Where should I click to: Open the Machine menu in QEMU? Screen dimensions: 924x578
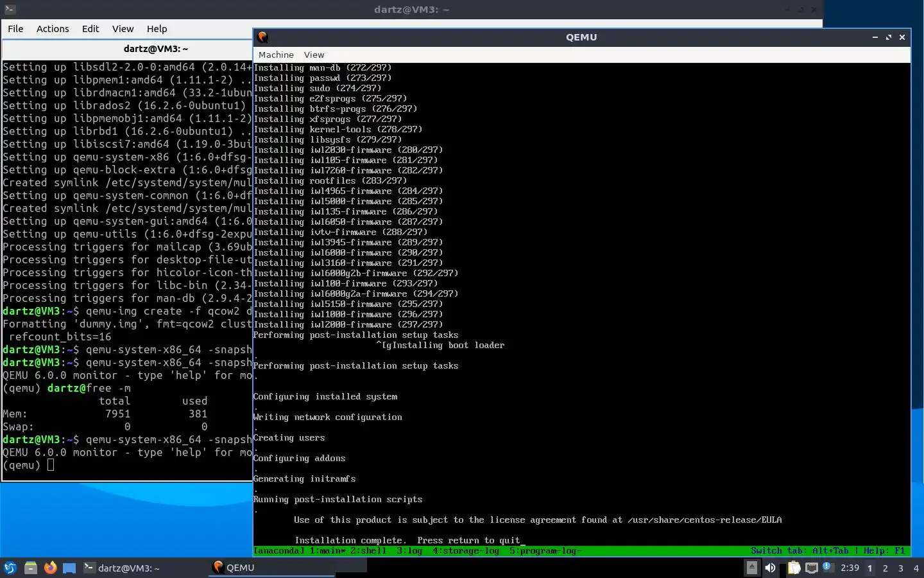[276, 55]
